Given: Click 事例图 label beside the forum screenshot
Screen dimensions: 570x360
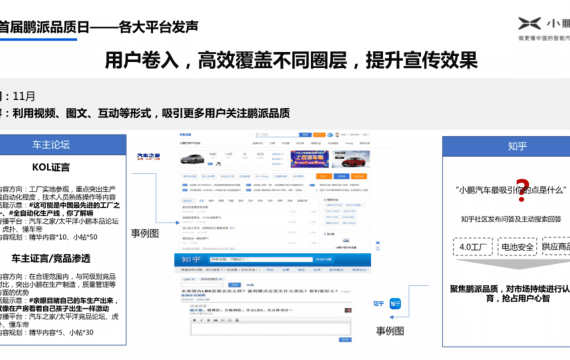Looking at the screenshot, I should pos(145,233).
